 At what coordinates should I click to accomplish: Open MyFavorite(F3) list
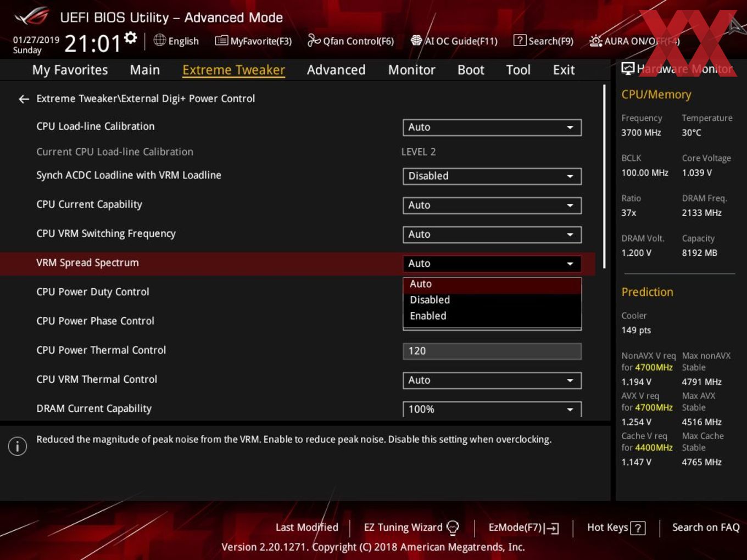(x=253, y=41)
